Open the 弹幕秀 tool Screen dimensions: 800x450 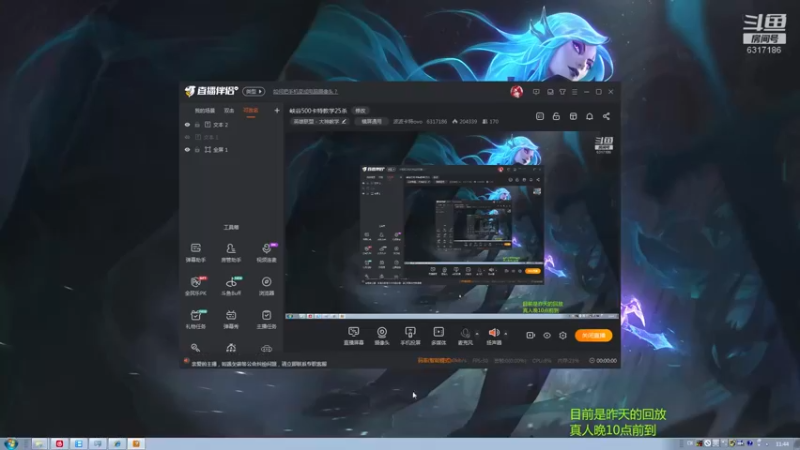pos(231,319)
